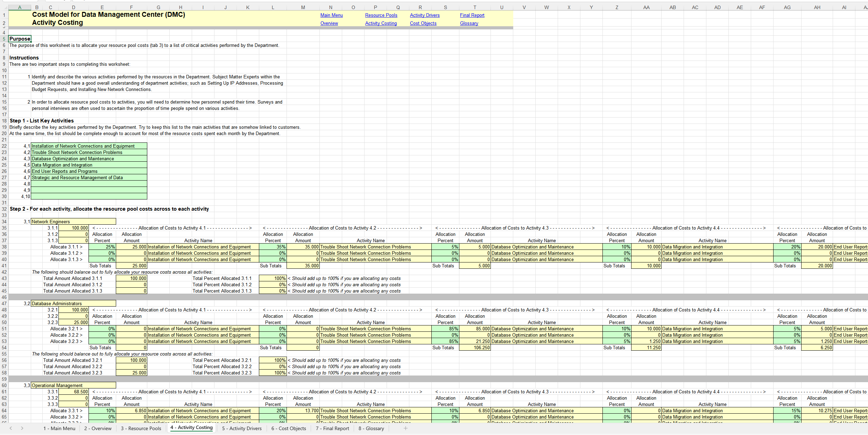
Task: Click the next sheet navigation arrow
Action: 22,428
